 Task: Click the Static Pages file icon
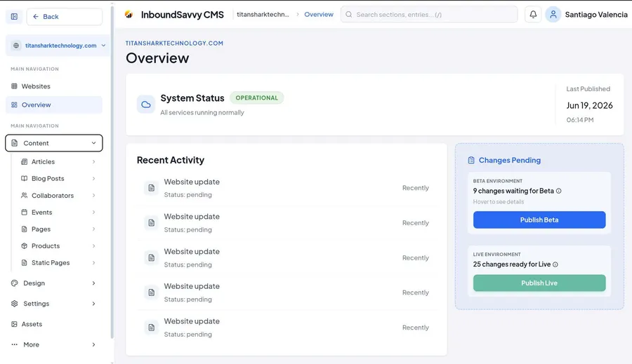tap(24, 262)
